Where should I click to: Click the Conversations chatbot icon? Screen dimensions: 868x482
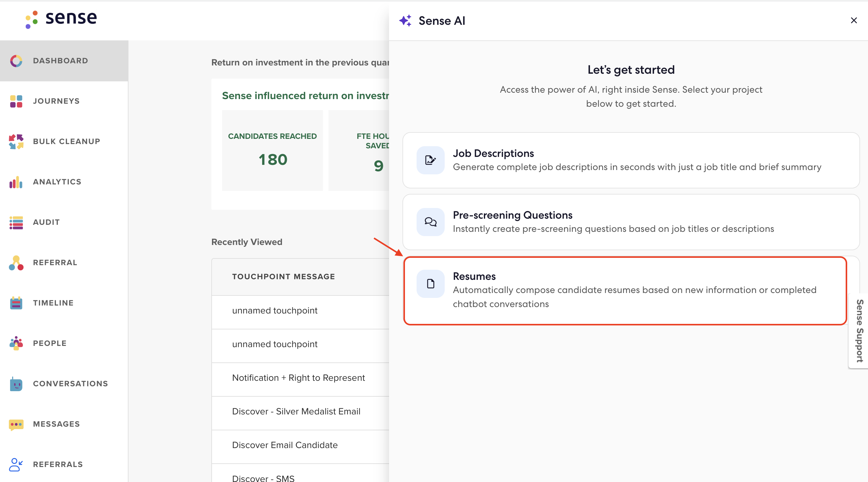click(x=16, y=384)
